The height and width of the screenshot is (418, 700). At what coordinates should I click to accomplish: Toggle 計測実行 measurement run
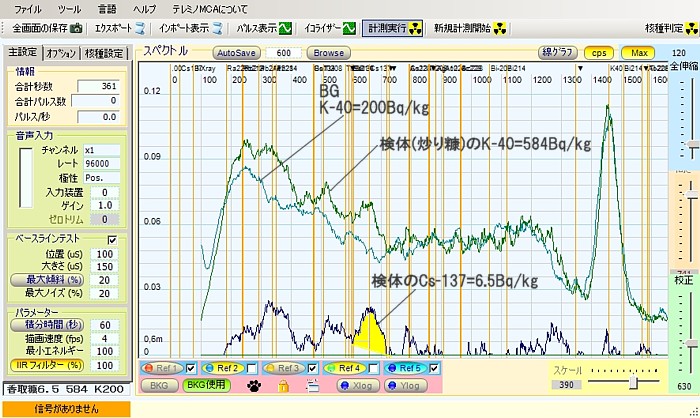[392, 29]
